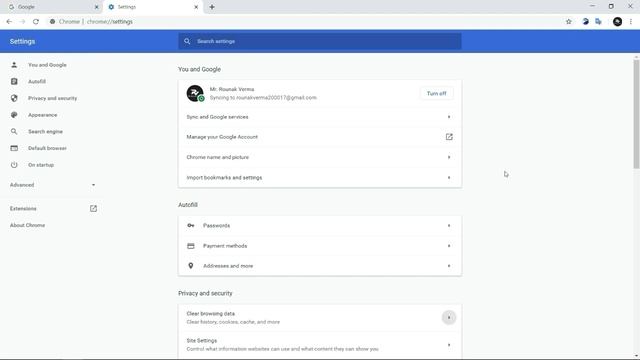The height and width of the screenshot is (360, 640).
Task: Turn off sync with Turn off button
Action: pyautogui.click(x=436, y=93)
